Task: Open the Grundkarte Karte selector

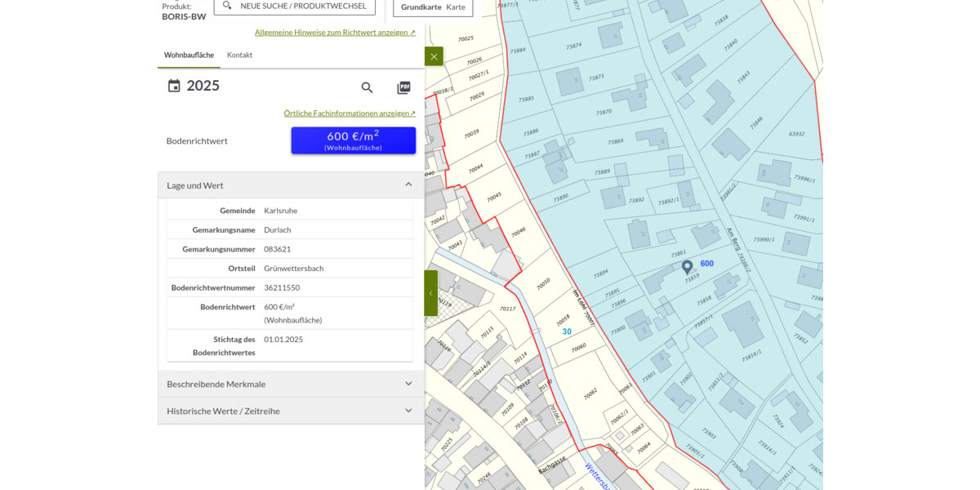Action: click(433, 7)
